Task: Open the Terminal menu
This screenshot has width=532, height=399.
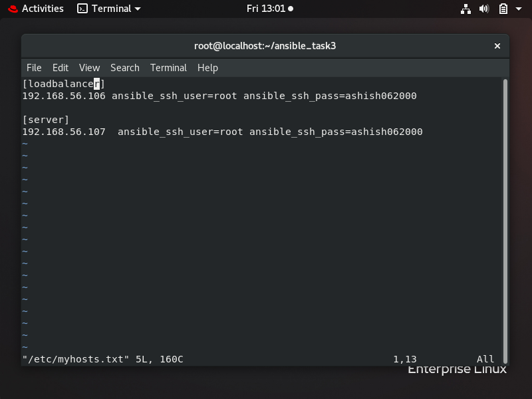Action: coord(168,67)
